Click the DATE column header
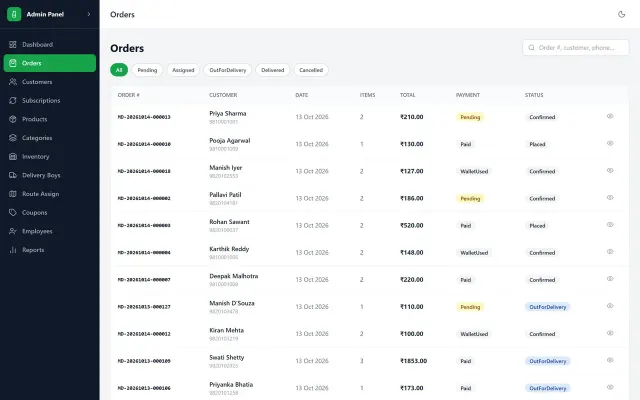 302,95
